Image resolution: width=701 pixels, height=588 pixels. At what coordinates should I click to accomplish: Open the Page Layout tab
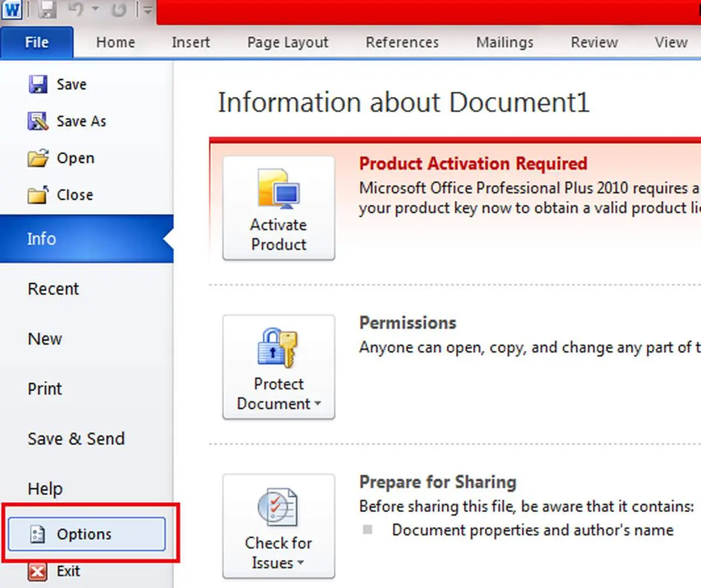(x=287, y=43)
